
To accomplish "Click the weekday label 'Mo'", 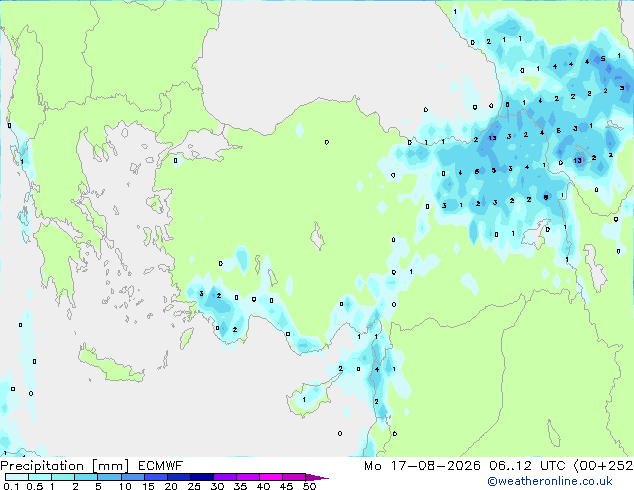I will pos(373,466).
